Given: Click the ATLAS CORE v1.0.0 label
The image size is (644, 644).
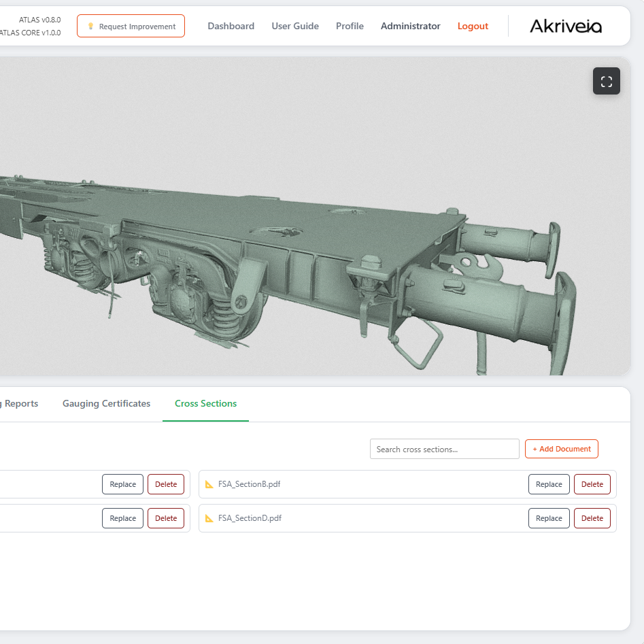Looking at the screenshot, I should click(31, 33).
